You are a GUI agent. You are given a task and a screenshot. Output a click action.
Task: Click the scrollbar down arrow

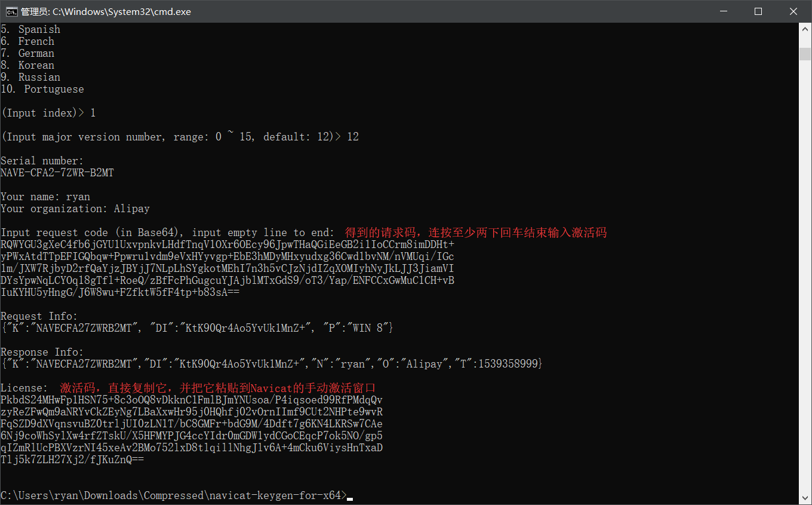(805, 498)
